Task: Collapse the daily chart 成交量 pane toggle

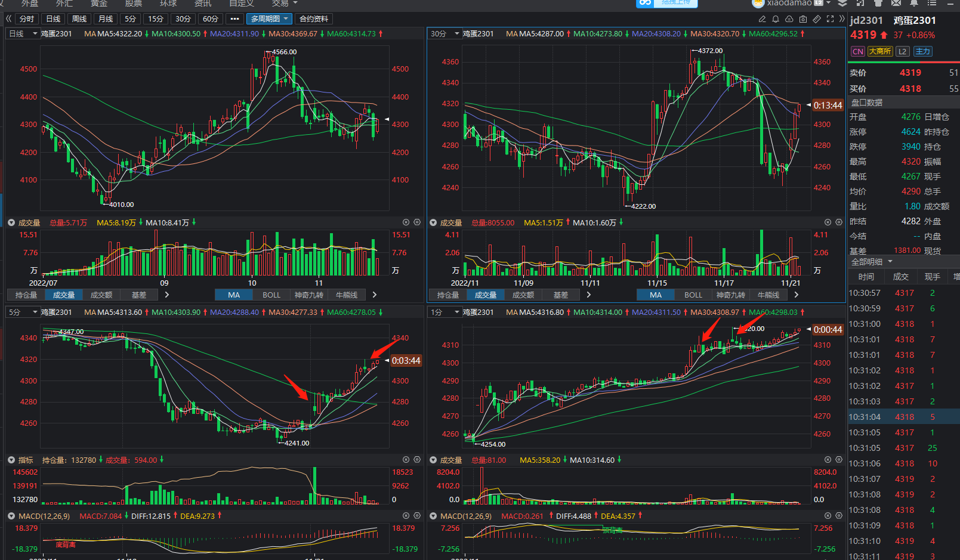Action: [x=11, y=222]
